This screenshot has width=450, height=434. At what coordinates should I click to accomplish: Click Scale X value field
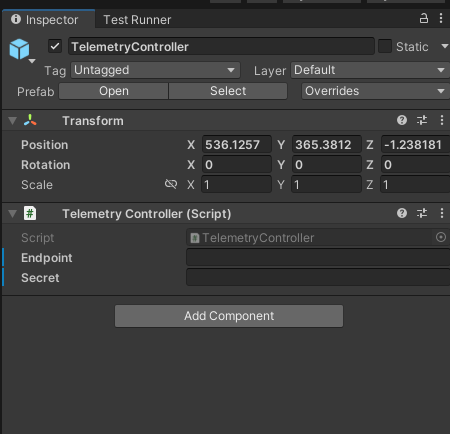[x=237, y=185]
